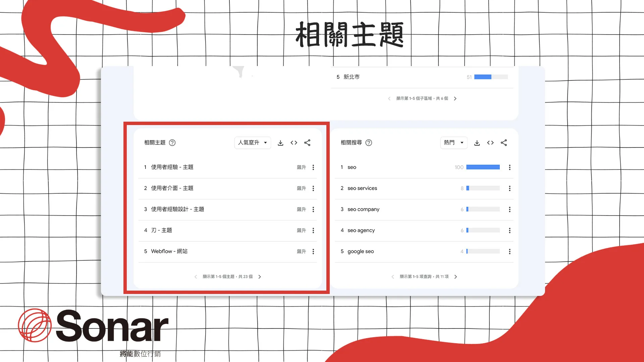Select topic 使用者介面 - 主題

172,188
